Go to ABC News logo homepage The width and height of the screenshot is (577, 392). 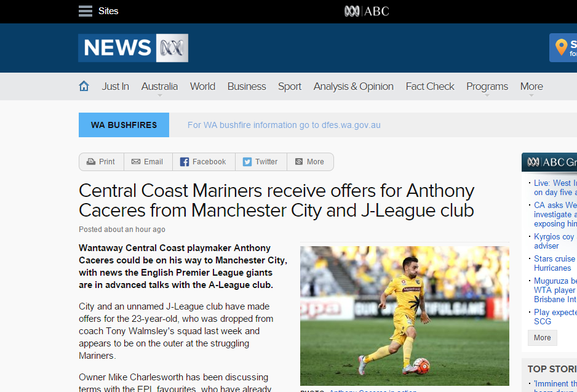133,48
